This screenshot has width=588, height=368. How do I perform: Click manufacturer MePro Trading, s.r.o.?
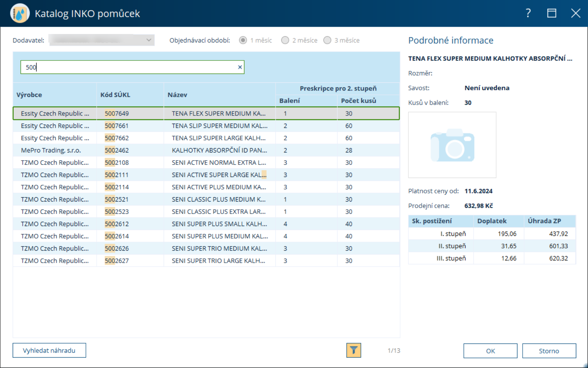[x=51, y=150]
